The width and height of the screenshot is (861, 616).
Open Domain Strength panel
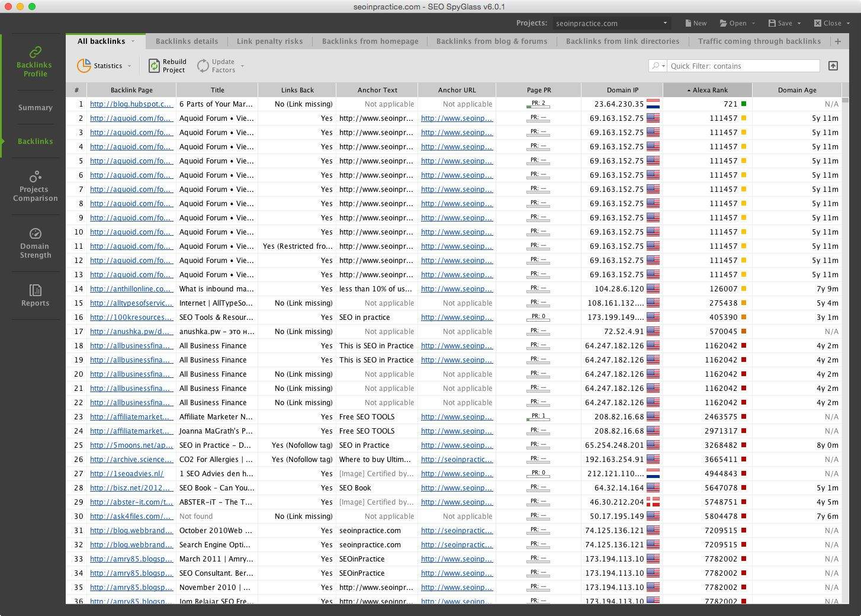point(35,243)
